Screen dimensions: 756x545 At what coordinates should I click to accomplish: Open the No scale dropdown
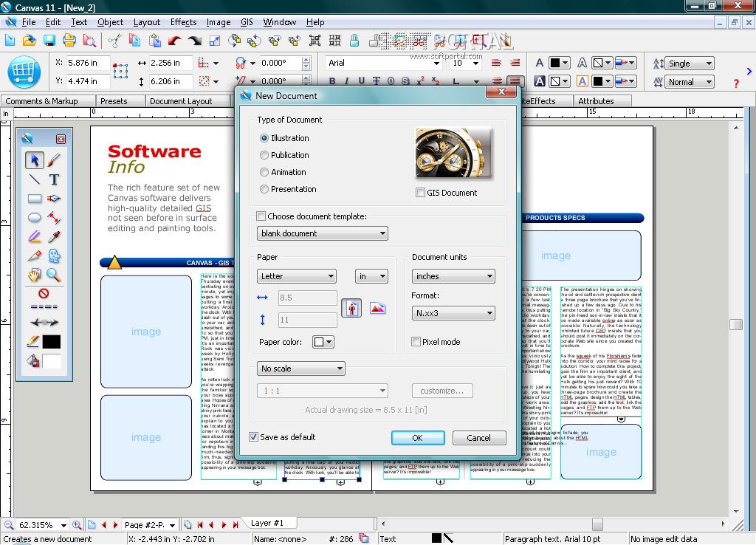coord(301,369)
